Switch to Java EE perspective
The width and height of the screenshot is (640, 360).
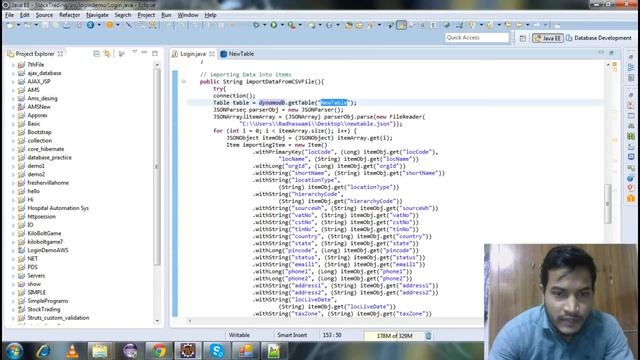pos(548,38)
